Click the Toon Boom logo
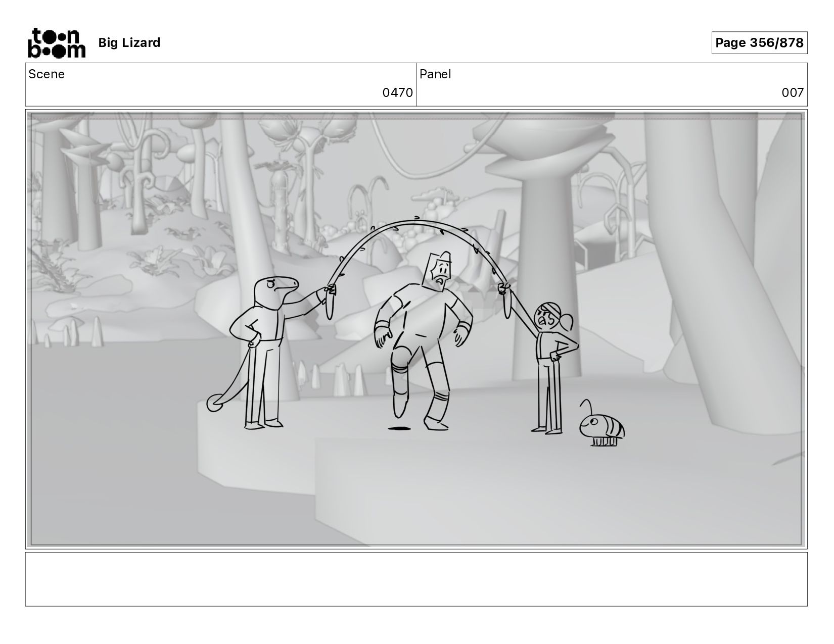 click(x=56, y=43)
